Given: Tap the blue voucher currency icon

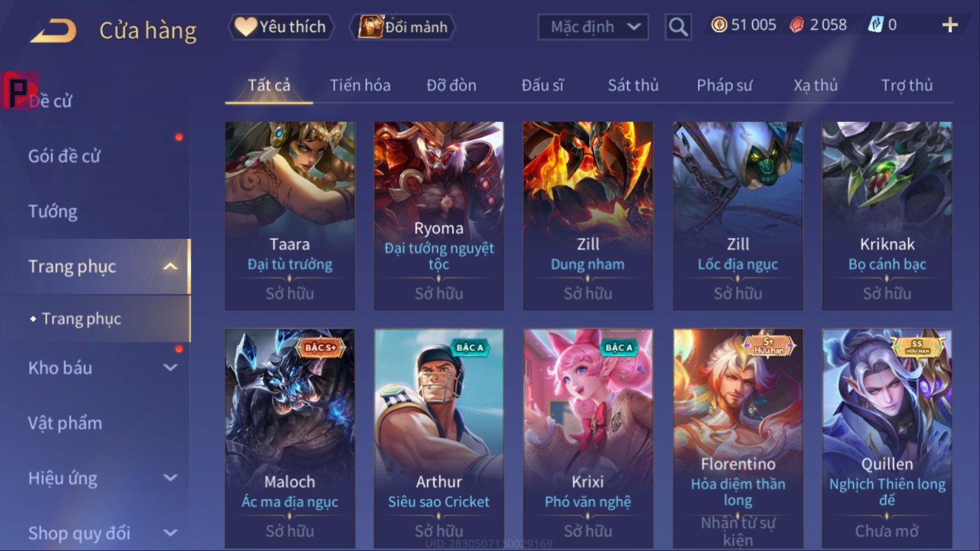Looking at the screenshot, I should [875, 25].
